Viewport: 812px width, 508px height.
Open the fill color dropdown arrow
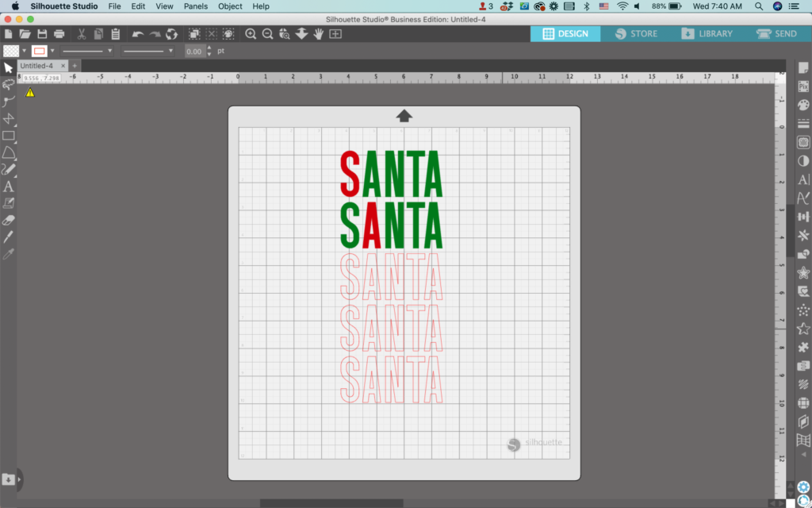click(24, 51)
